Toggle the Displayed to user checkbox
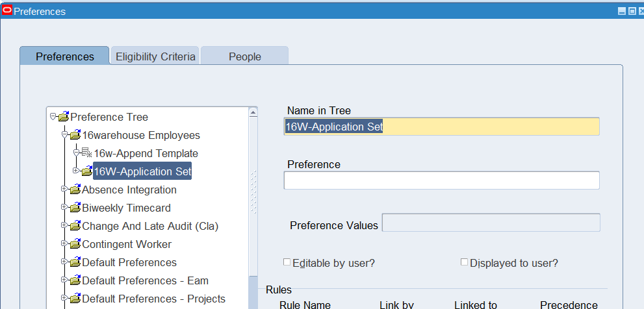This screenshot has height=309, width=644. pyautogui.click(x=464, y=262)
